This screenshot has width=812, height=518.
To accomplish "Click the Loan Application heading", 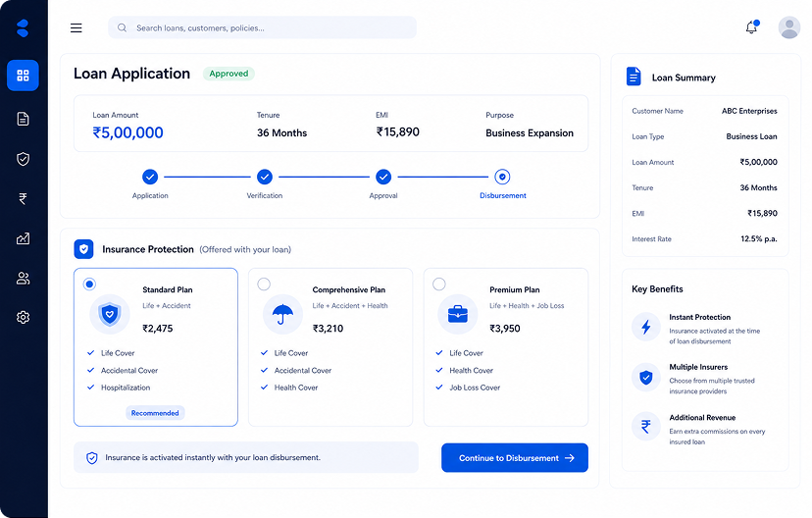I will (x=131, y=74).
